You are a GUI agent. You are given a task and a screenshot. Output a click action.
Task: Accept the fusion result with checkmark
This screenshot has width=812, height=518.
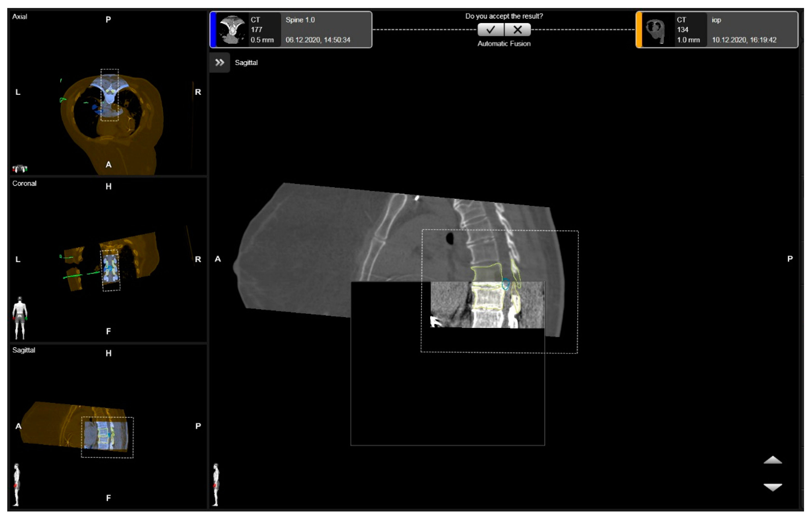click(x=491, y=30)
